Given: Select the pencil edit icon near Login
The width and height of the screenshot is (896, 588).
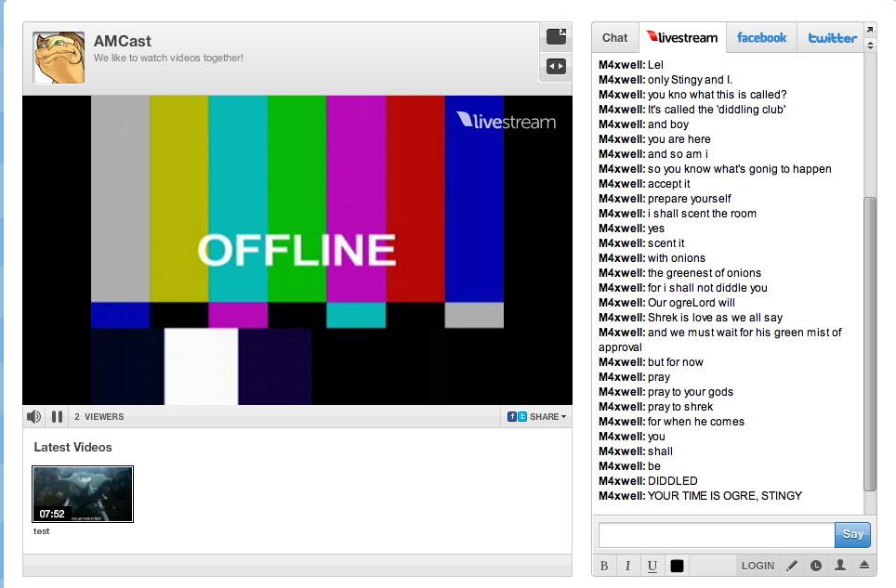Looking at the screenshot, I should 792,565.
